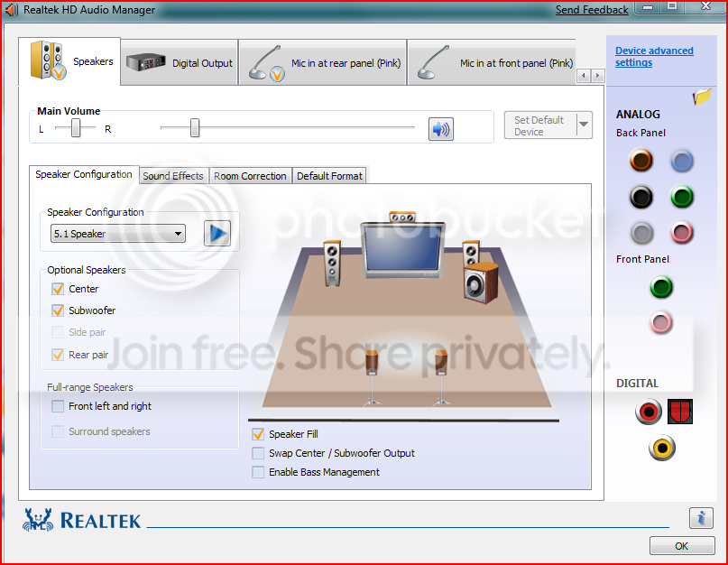Click the orange back panel audio jack

(x=641, y=161)
